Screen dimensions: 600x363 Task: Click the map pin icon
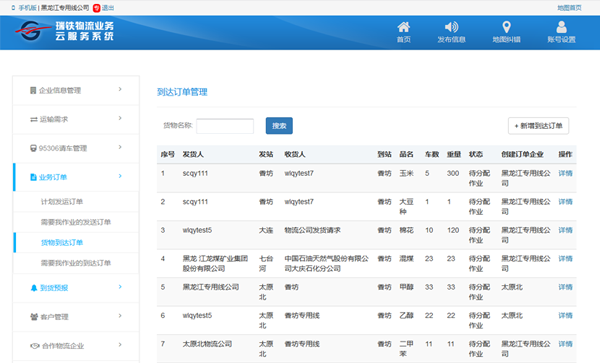coord(506,27)
